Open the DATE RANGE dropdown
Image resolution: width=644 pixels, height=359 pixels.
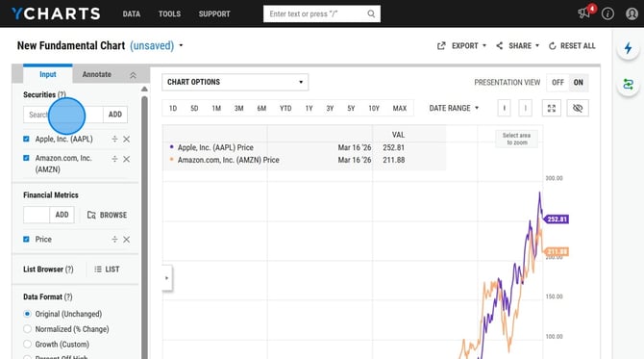point(454,108)
